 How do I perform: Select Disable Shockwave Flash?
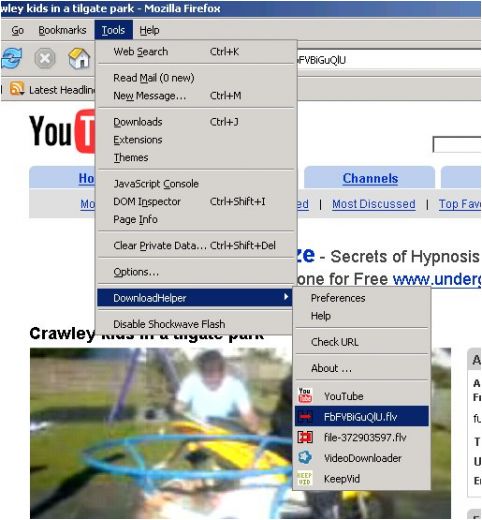point(194,324)
